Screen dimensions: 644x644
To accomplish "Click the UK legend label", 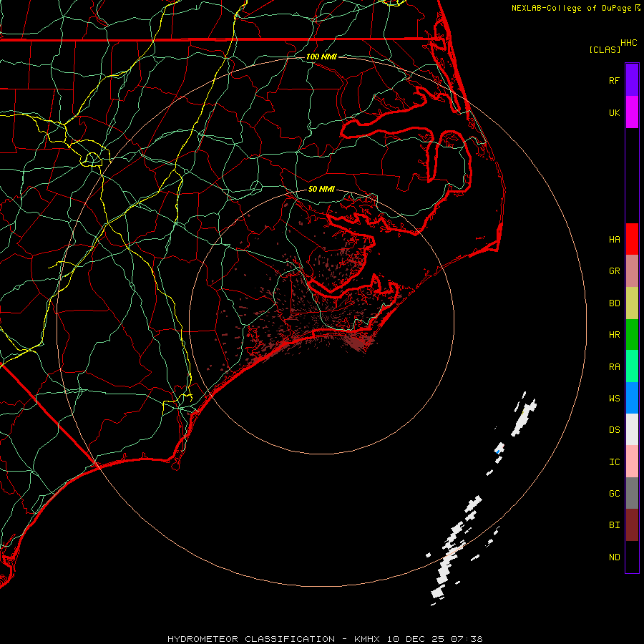I will point(614,113).
